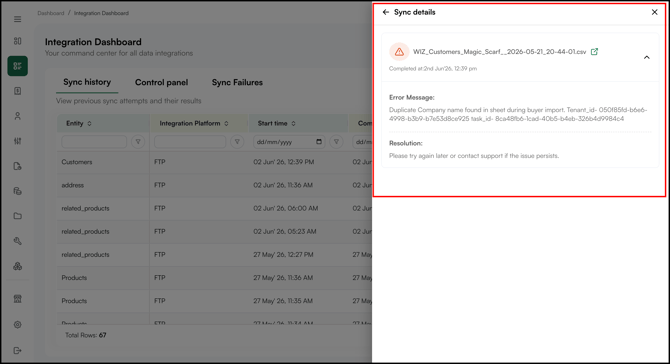The height and width of the screenshot is (364, 670).
Task: Open the gear settings icon in sidebar
Action: 18,325
